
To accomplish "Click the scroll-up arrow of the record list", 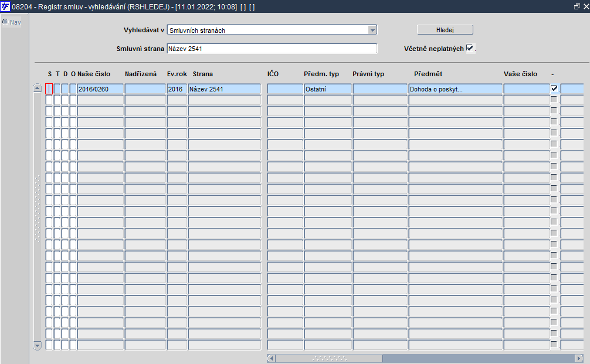I will click(x=38, y=88).
